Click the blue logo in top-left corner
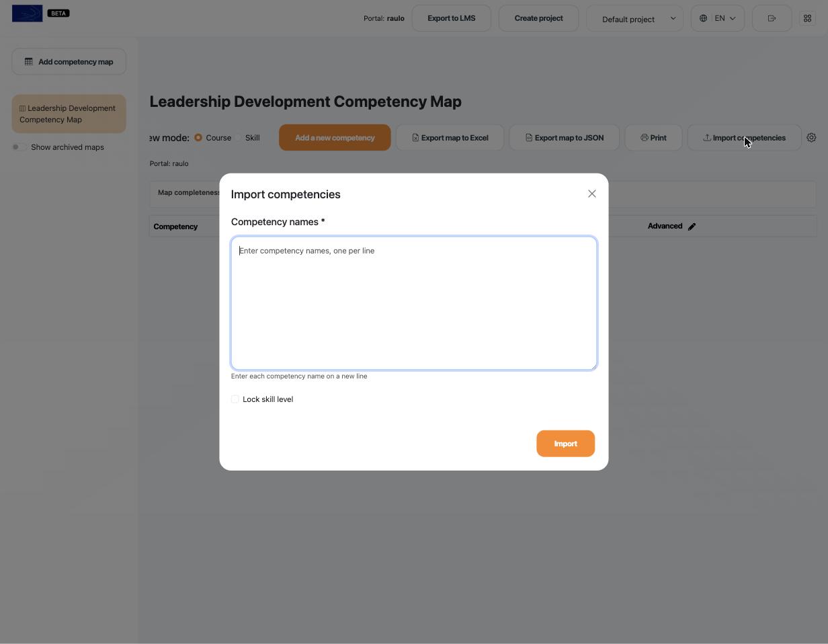The width and height of the screenshot is (828, 644). pyautogui.click(x=27, y=13)
